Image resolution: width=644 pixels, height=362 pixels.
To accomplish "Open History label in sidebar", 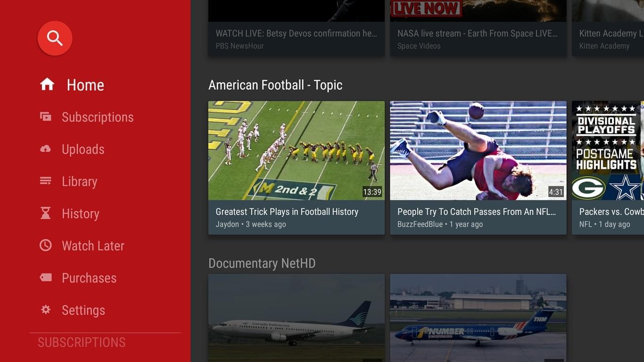I will [81, 214].
